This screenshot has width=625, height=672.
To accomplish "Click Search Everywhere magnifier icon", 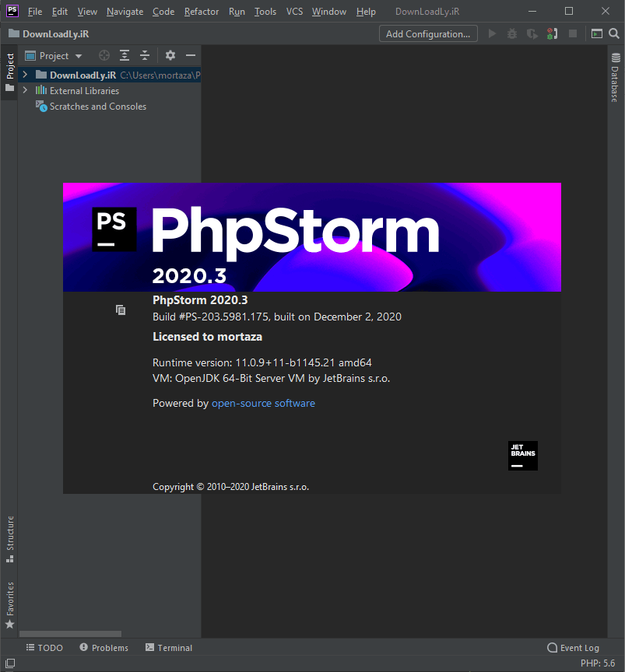I will (614, 33).
